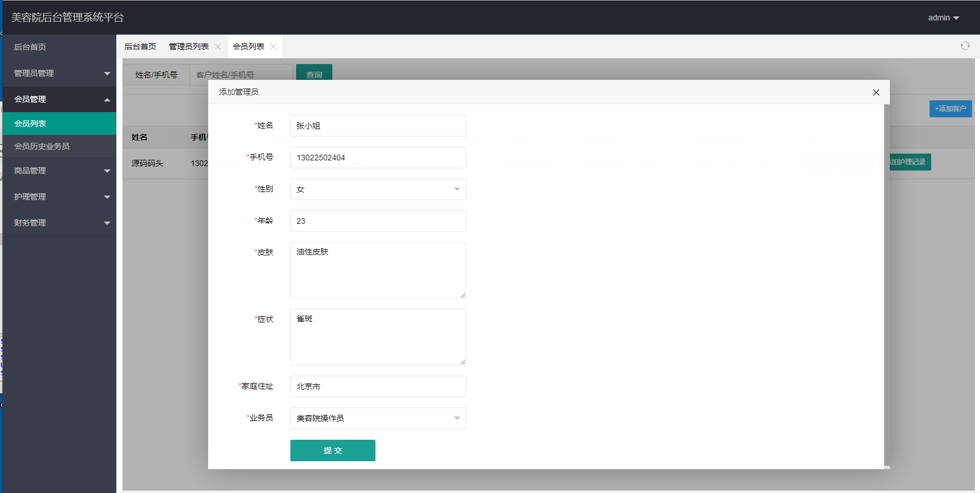Go to 后台首页 in sidebar
The image size is (980, 493).
click(60, 47)
